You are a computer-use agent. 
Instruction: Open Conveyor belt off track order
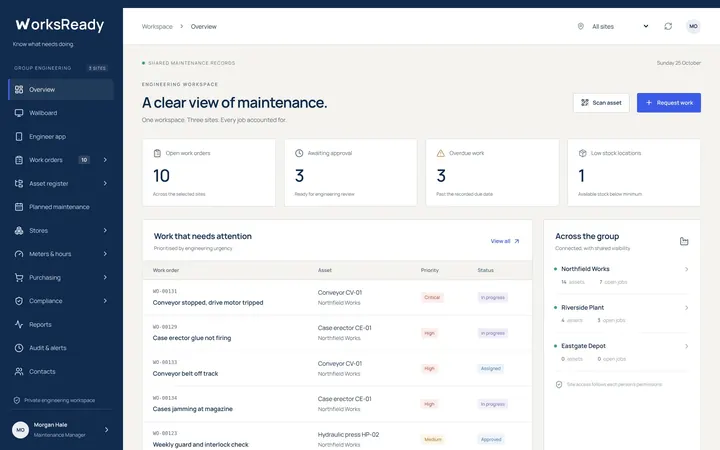[x=185, y=374]
